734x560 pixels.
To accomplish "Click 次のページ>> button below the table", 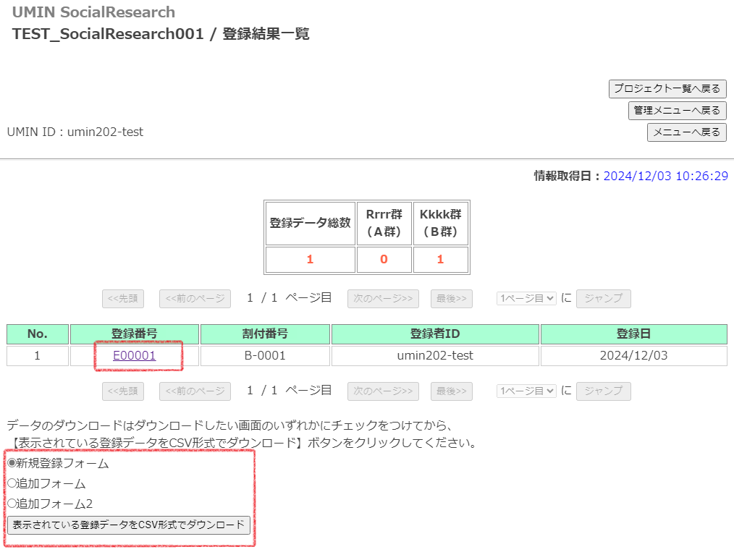I will point(383,391).
